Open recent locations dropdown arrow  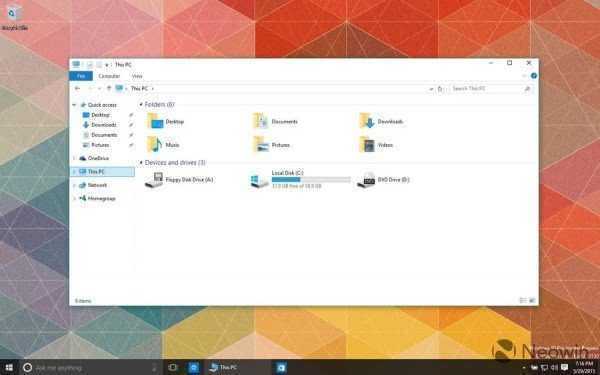[x=99, y=88]
